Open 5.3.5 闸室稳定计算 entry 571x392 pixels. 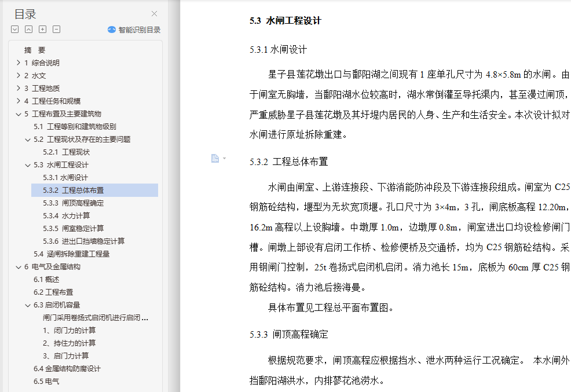point(73,229)
